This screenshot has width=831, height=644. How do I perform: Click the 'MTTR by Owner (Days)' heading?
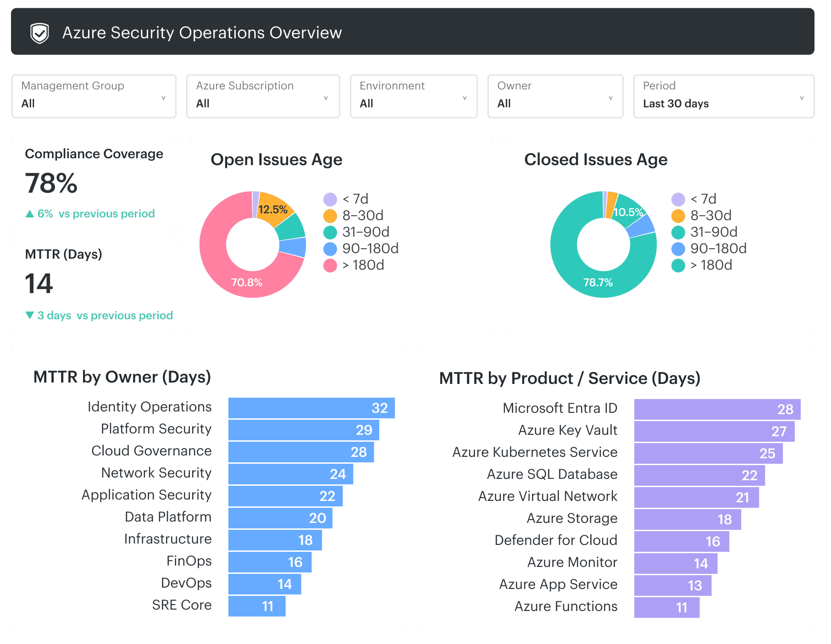coord(122,377)
